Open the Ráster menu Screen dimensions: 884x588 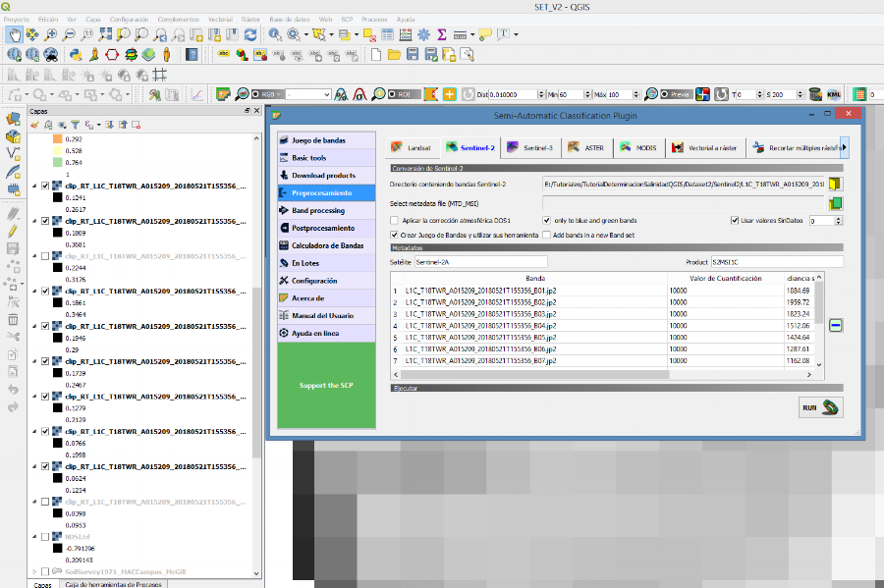click(250, 20)
